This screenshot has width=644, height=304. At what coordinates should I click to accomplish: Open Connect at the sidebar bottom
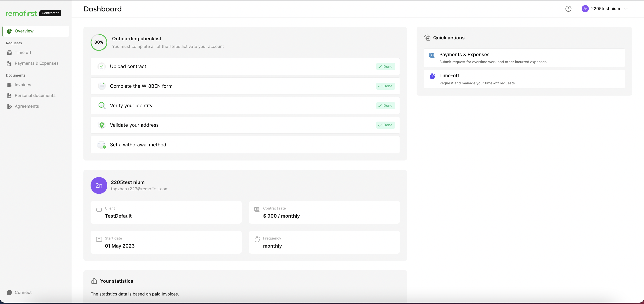coord(23,293)
